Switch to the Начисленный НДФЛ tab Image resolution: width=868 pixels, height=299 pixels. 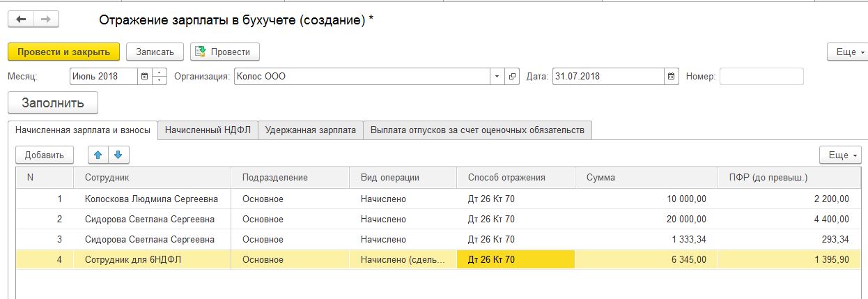tap(208, 130)
